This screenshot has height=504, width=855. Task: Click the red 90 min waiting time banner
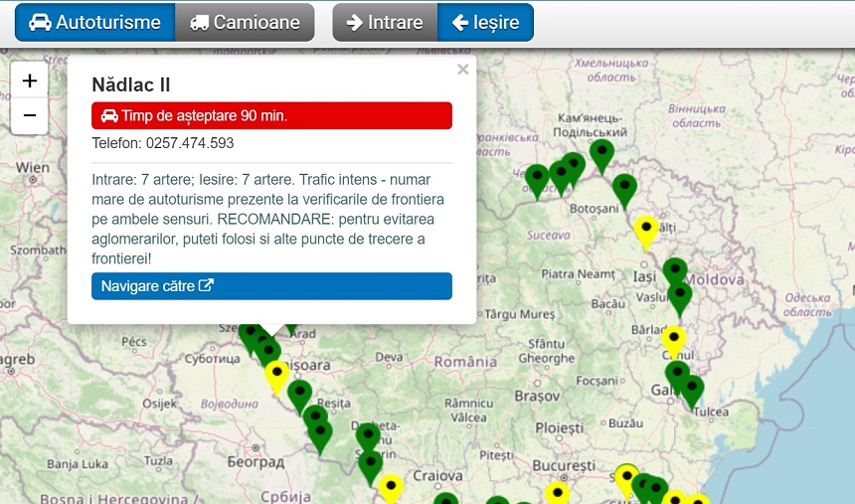pyautogui.click(x=271, y=115)
